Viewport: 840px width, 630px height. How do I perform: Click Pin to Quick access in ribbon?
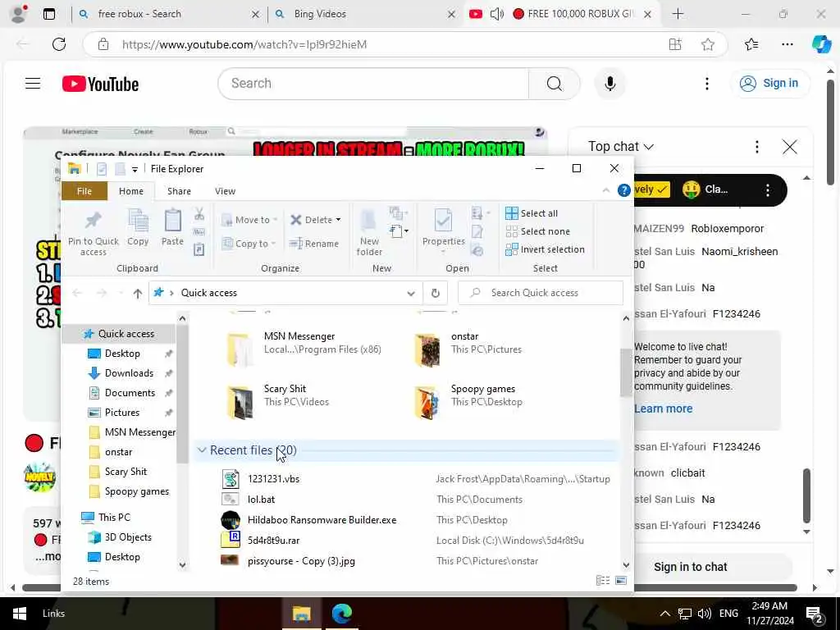click(94, 232)
